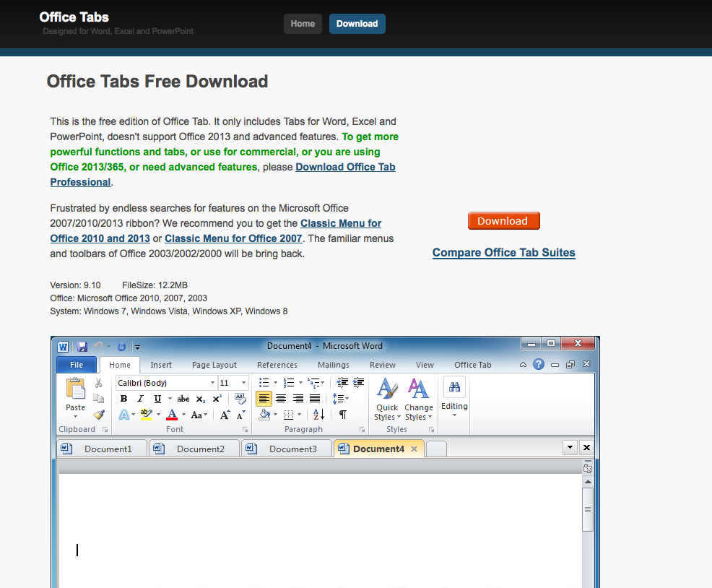Image resolution: width=712 pixels, height=588 pixels.
Task: Click the Clear Formatting eraser icon
Action: (240, 399)
